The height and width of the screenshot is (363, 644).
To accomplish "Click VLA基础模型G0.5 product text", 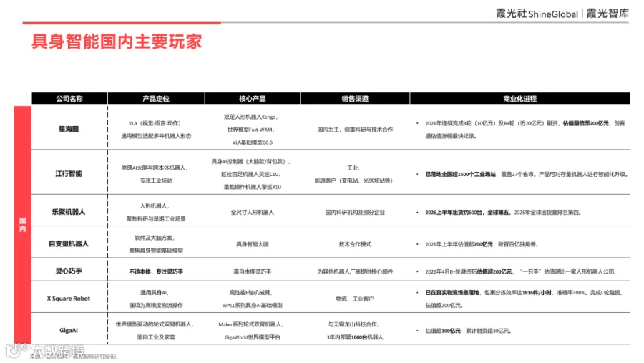I will (x=252, y=142).
